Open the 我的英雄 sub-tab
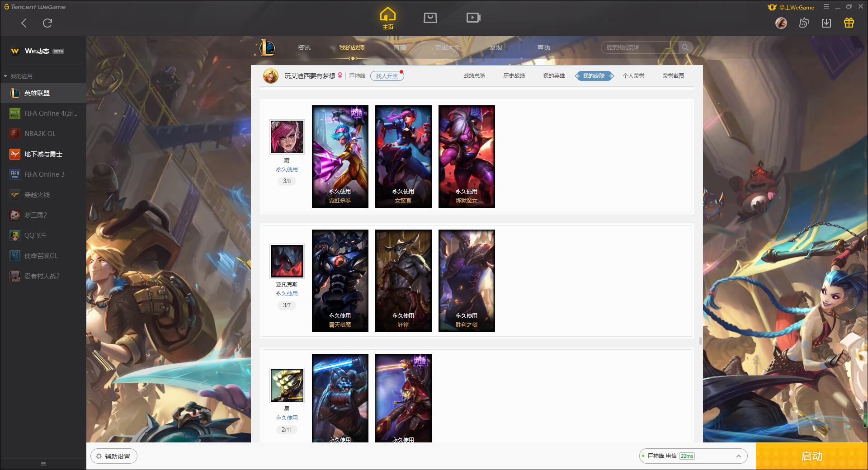This screenshot has width=868, height=470. click(554, 76)
